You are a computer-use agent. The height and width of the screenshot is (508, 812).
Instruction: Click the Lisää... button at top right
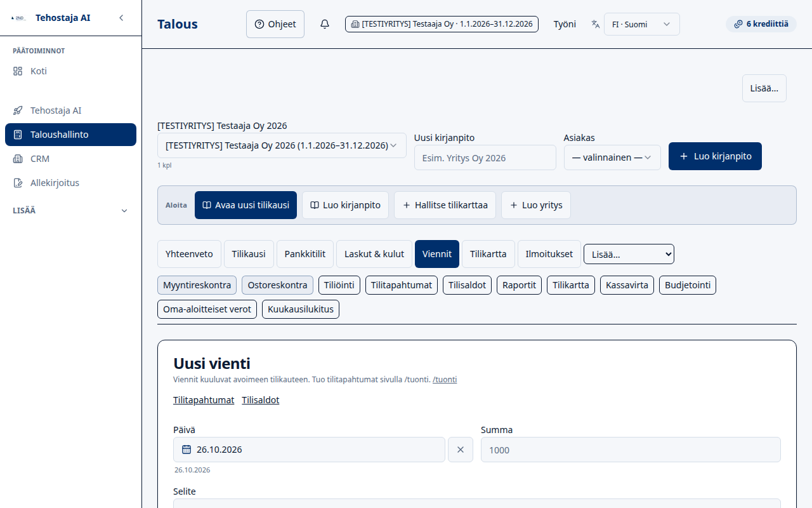pos(764,88)
